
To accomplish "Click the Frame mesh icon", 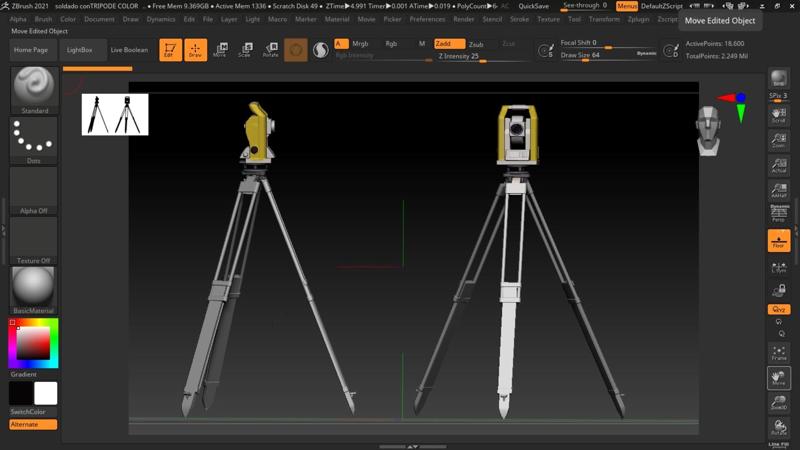I will [779, 353].
